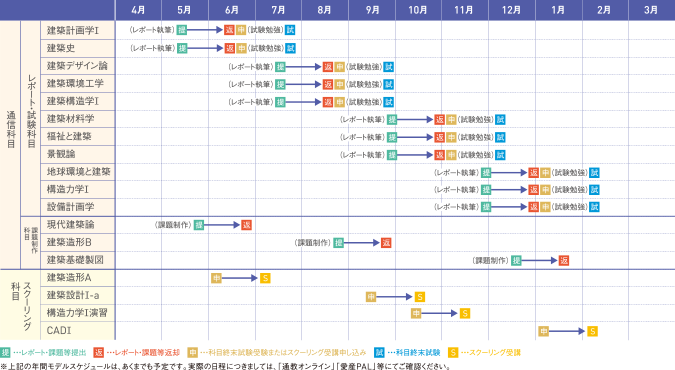675x370 pixels.
Task: Click green 提 badge in 現代建築論 row
Action: pyautogui.click(x=199, y=225)
